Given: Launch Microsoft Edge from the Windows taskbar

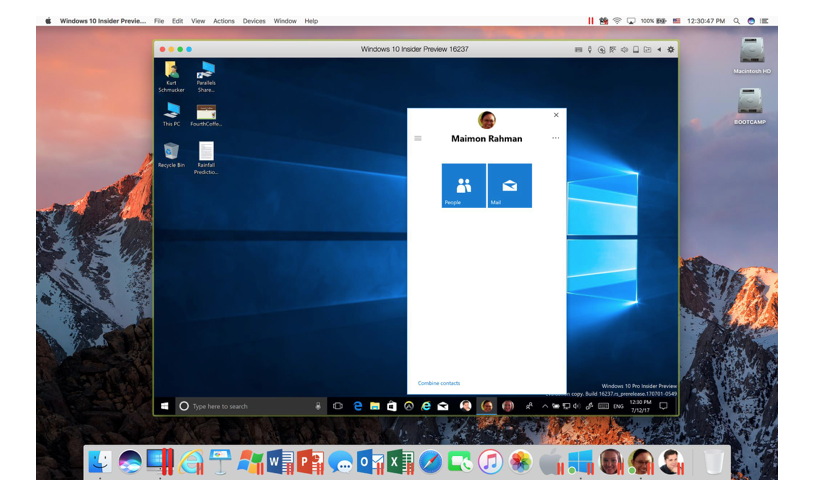Looking at the screenshot, I should click(x=358, y=406).
